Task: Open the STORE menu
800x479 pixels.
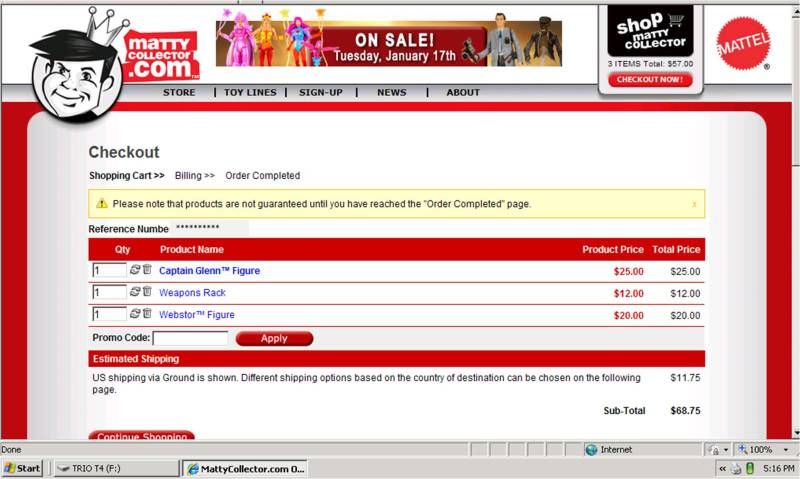Action: point(179,93)
